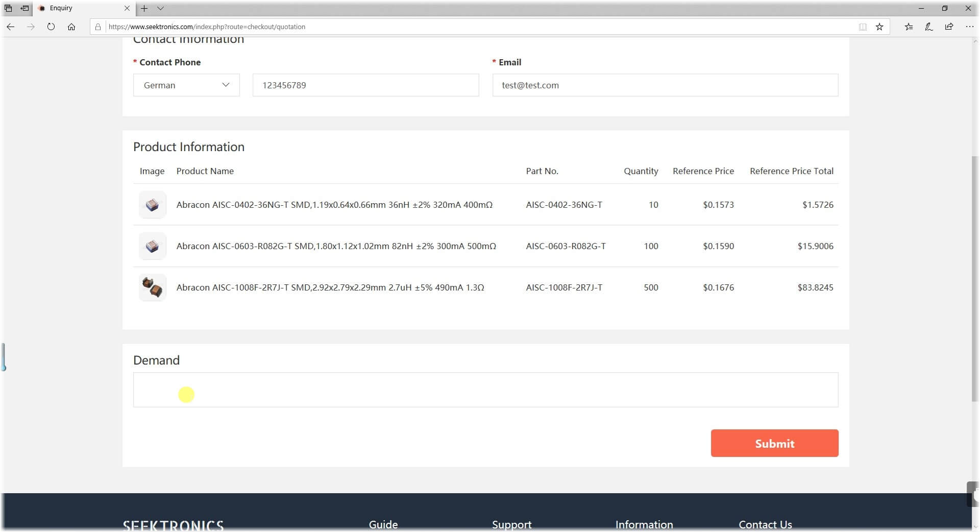Viewport: 980px width, 532px height.
Task: Click the Seektronics footer logo
Action: (173, 525)
